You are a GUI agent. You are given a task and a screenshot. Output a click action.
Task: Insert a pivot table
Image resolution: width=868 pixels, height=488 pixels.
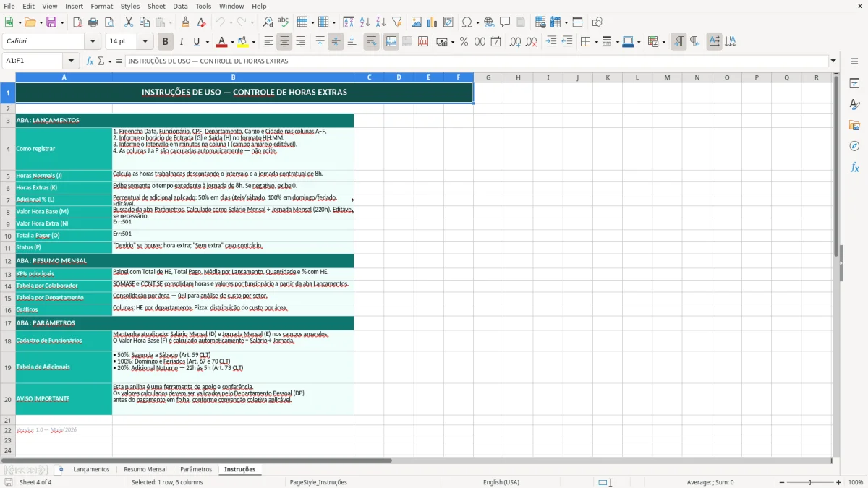click(x=448, y=22)
